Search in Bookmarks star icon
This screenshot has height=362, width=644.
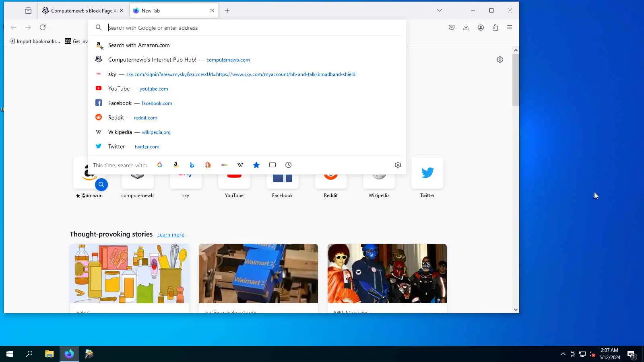pos(256,165)
